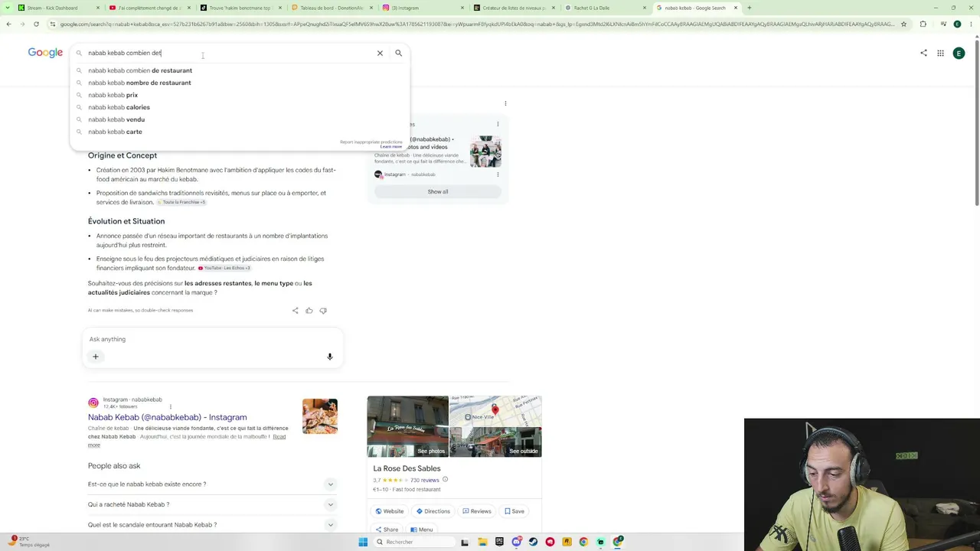Click the Windows taskbar 'Rechercher' search box

414,542
